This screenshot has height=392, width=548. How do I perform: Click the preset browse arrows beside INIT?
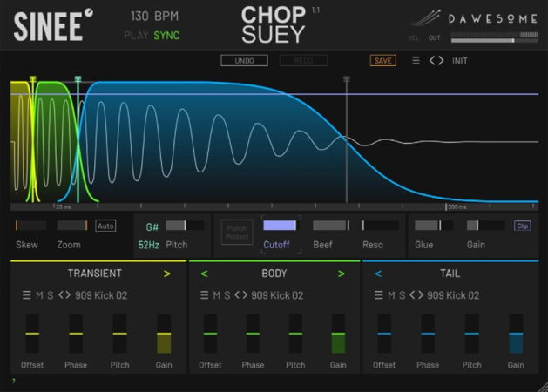coord(436,61)
